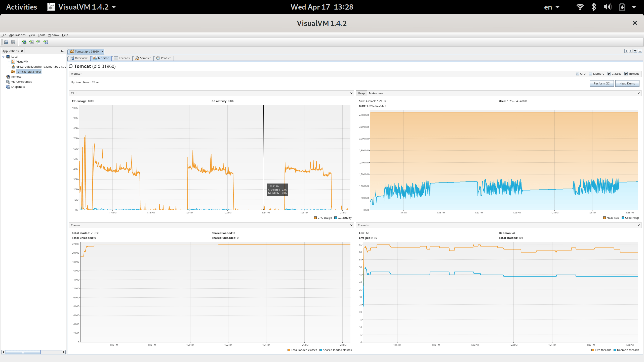Open the system menu arrow at the top-right
This screenshot has width=644, height=362.
tap(634, 7)
